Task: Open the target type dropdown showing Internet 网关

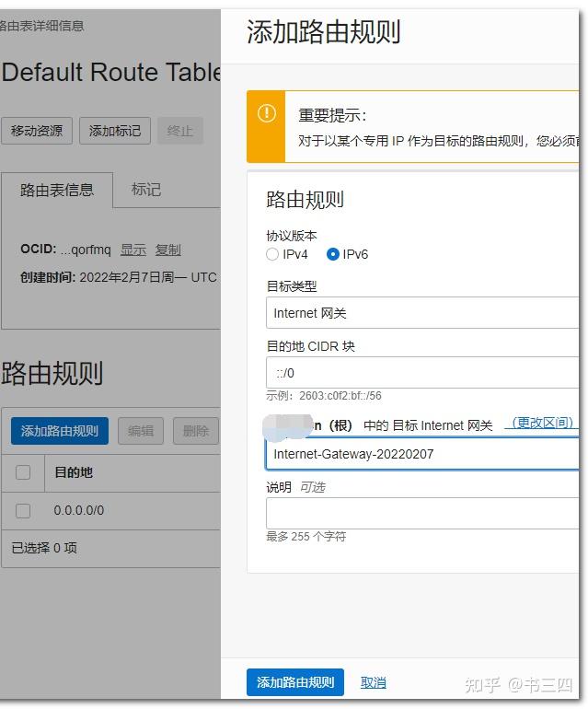Action: coord(423,313)
